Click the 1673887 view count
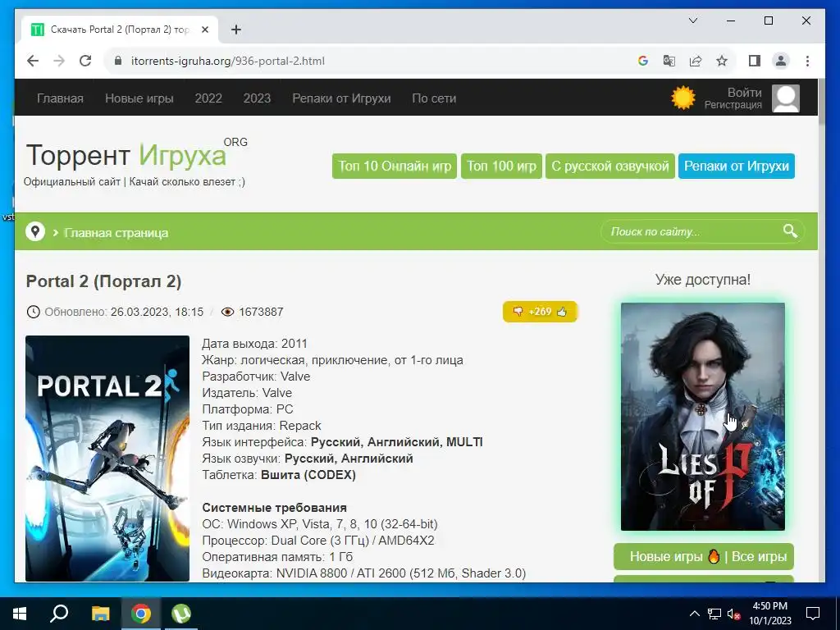The height and width of the screenshot is (630, 840). pos(261,312)
